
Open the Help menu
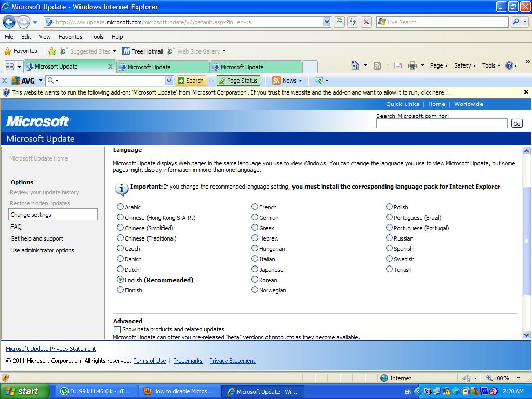pyautogui.click(x=117, y=37)
